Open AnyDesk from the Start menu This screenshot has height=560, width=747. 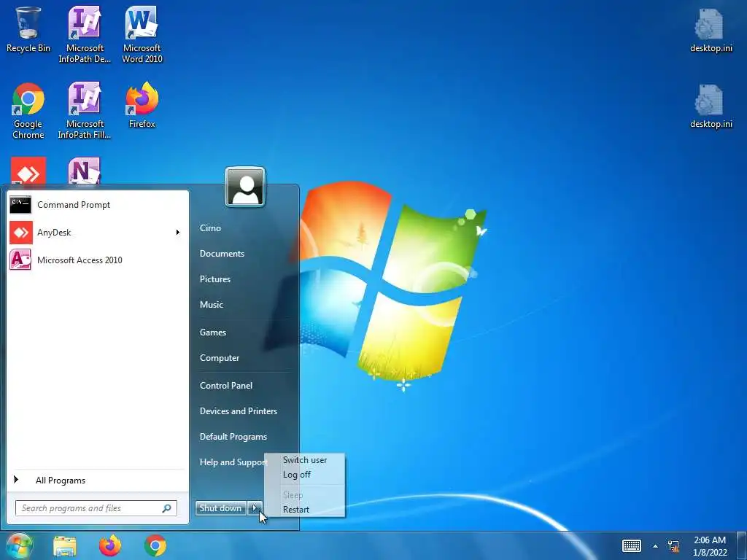97,233
